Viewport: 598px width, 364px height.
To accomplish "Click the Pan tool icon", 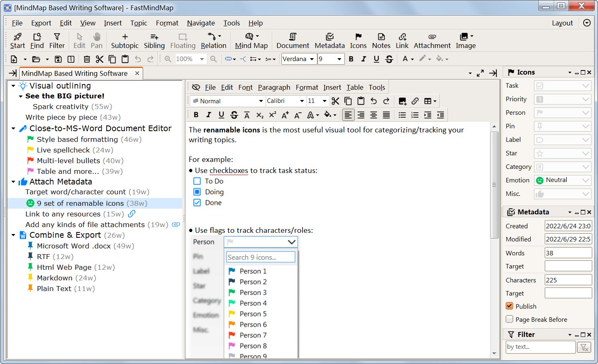I will (97, 41).
